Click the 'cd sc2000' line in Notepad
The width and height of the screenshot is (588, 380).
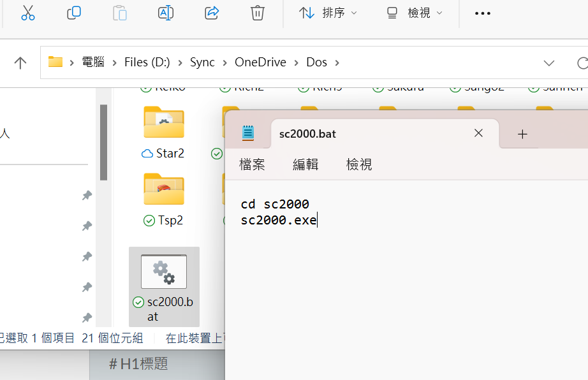tap(275, 204)
